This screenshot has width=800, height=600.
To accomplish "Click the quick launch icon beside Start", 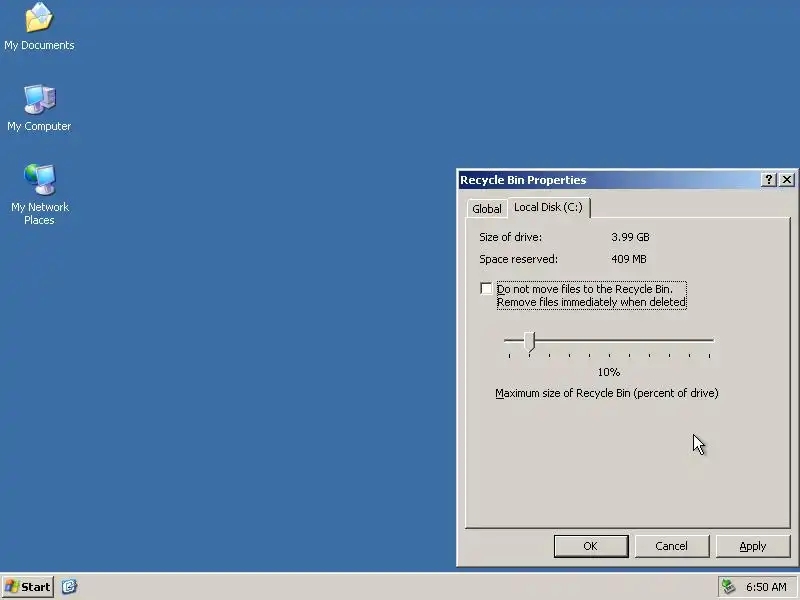I will pyautogui.click(x=69, y=587).
